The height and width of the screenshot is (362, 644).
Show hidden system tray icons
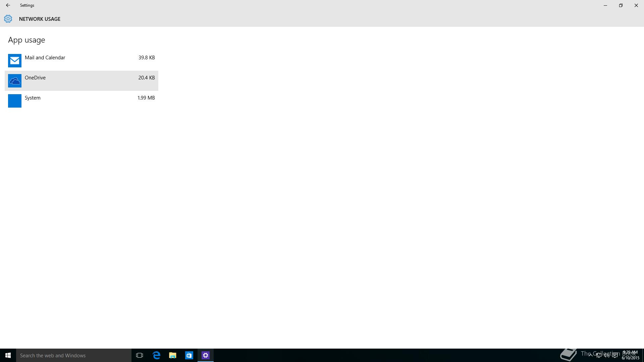tap(590, 355)
